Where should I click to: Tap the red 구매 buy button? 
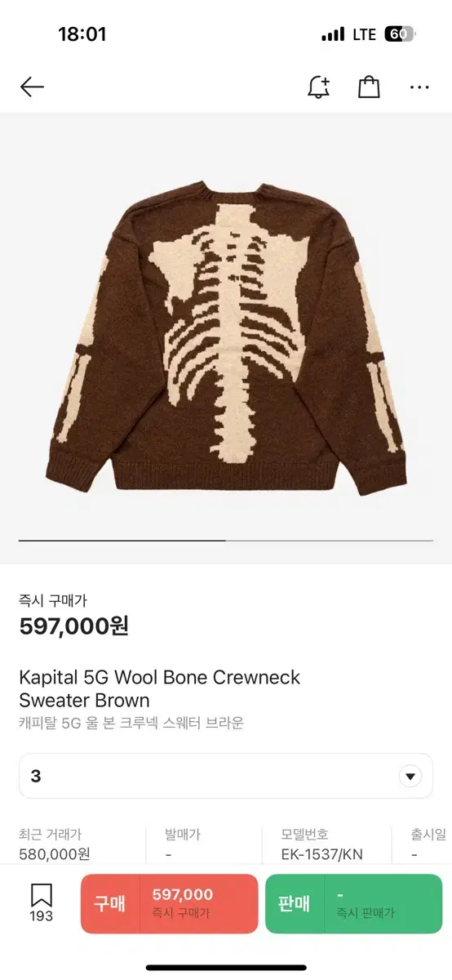coord(169,903)
